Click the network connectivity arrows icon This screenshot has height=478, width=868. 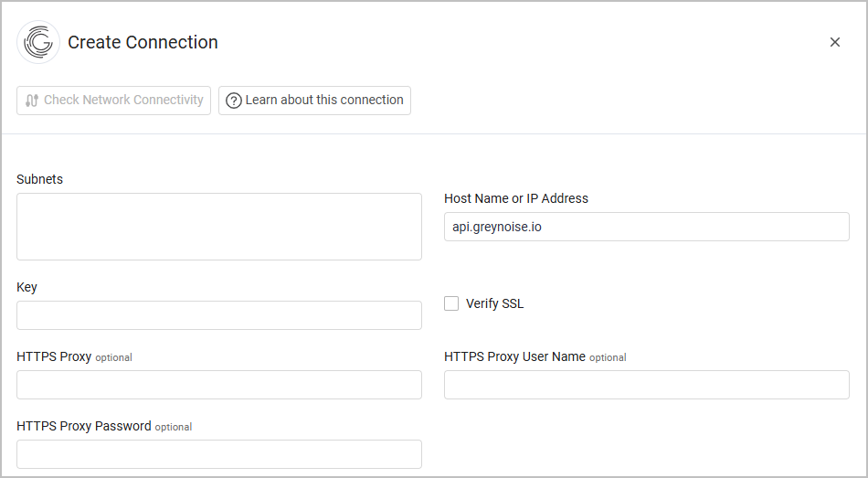pos(32,101)
